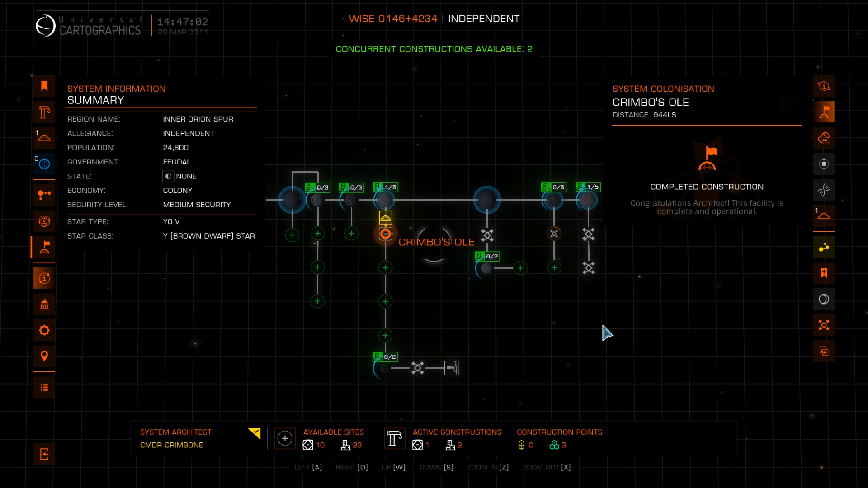Screen dimensions: 868x488
Task: Open the galaxy sphere icon in left sidebar
Action: 44,221
